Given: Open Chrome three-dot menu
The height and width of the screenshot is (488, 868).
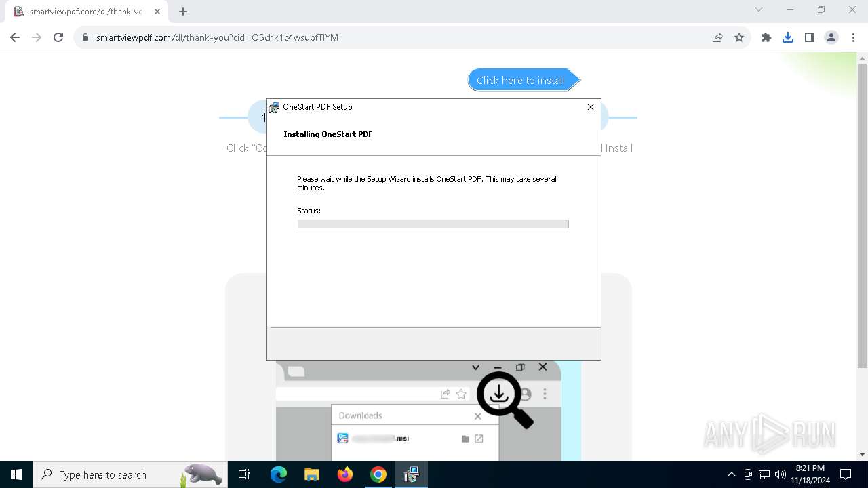Looking at the screenshot, I should coord(853,37).
